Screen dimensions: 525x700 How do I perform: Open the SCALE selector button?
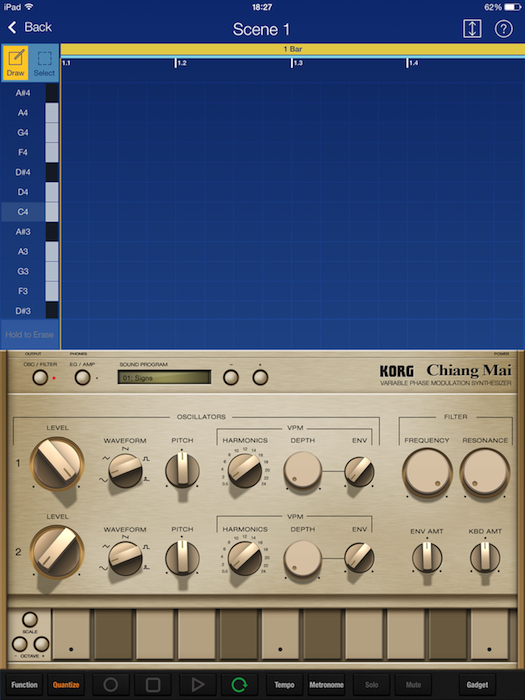(x=30, y=620)
